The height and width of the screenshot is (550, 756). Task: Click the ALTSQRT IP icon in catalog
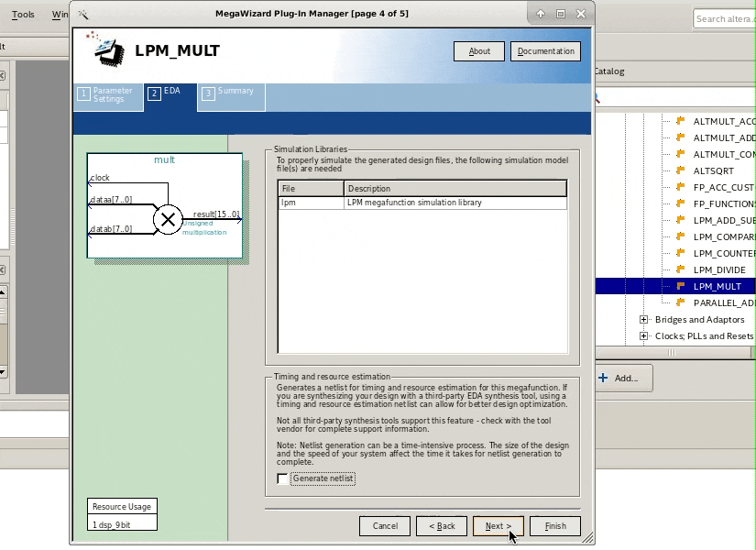681,170
